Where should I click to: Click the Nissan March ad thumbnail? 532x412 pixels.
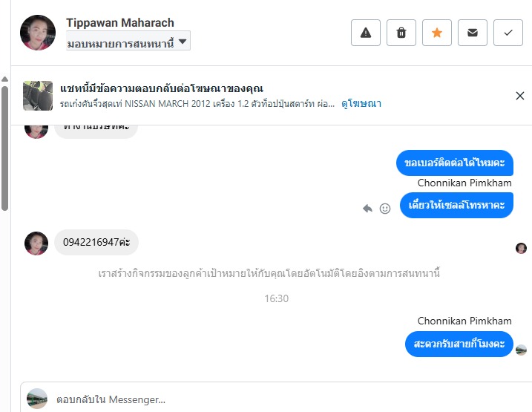pyautogui.click(x=38, y=96)
